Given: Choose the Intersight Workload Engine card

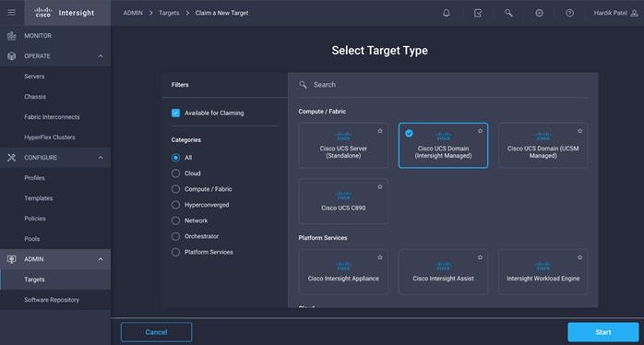Looking at the screenshot, I should 543,271.
